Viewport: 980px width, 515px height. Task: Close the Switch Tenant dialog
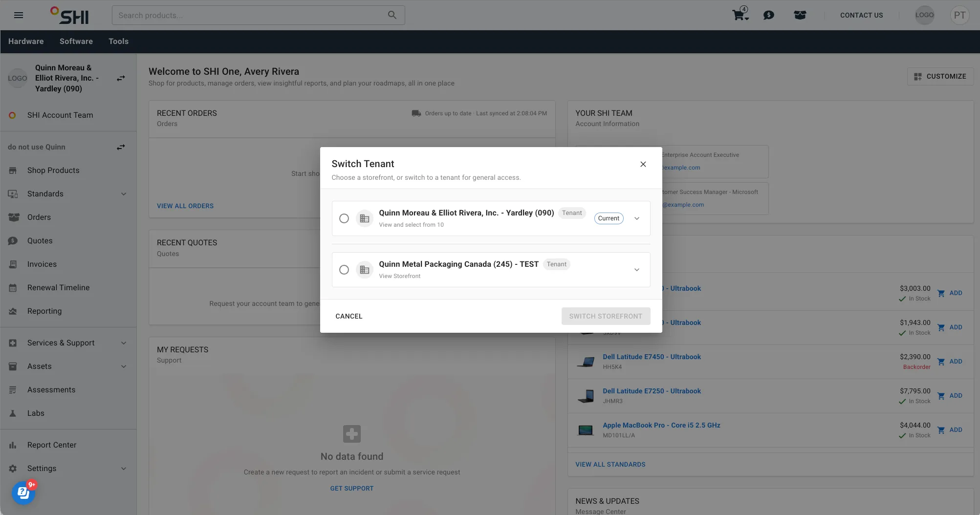pos(643,164)
